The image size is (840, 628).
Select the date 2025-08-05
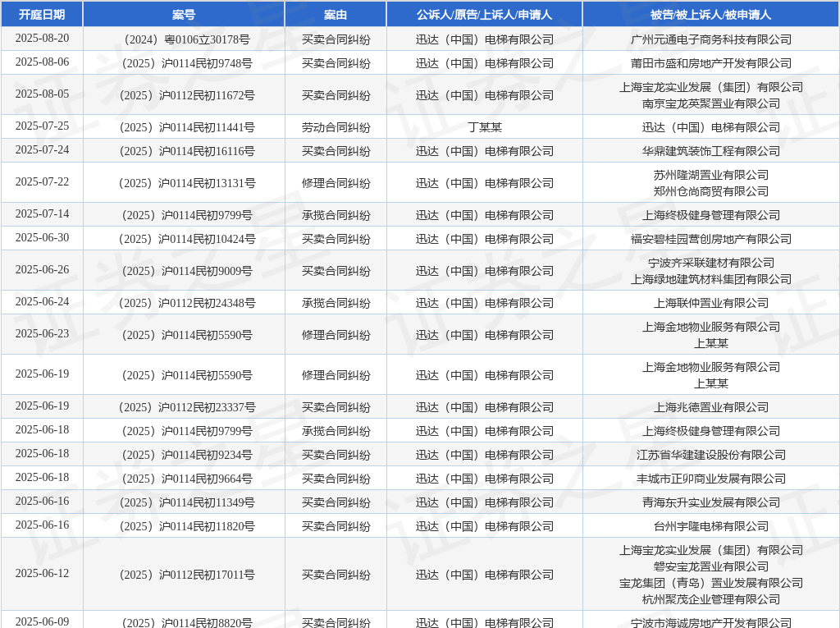43,94
